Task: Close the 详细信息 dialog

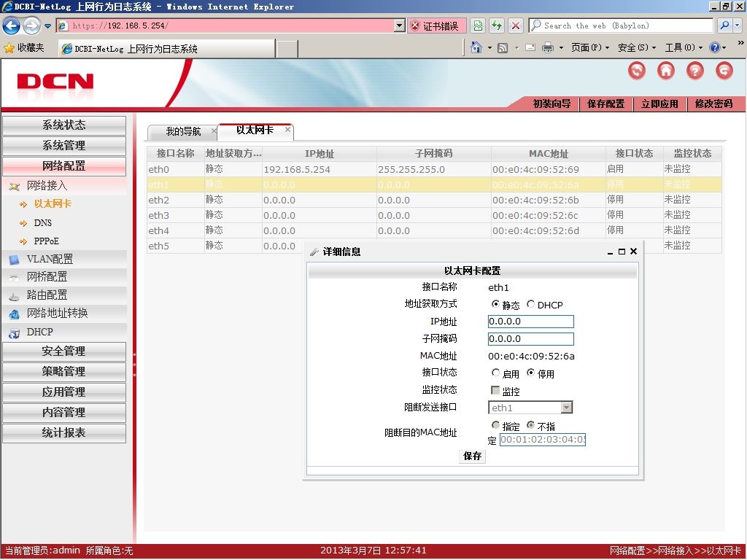Action: click(x=633, y=251)
